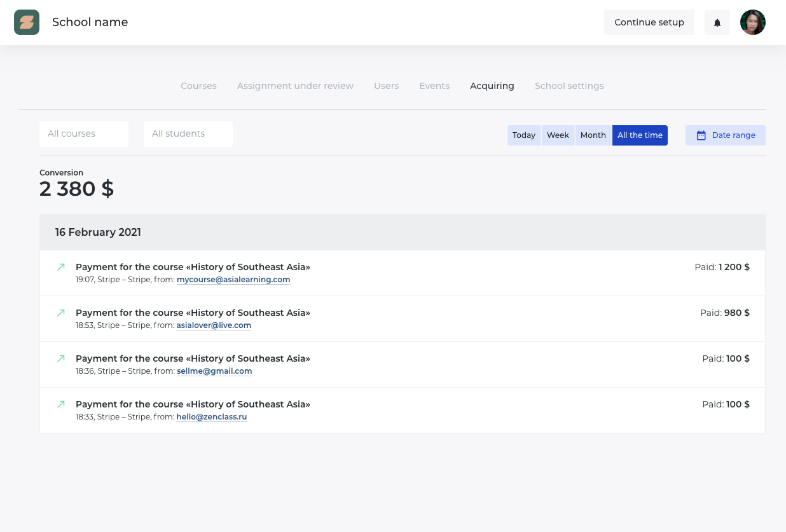This screenshot has width=786, height=532.
Task: Select the Today time filter
Action: click(x=524, y=135)
